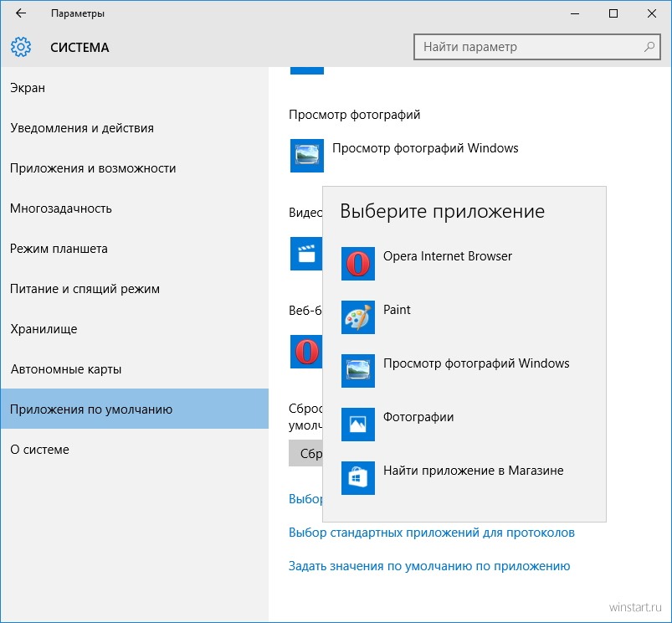Open the Settings gear icon

(x=21, y=47)
